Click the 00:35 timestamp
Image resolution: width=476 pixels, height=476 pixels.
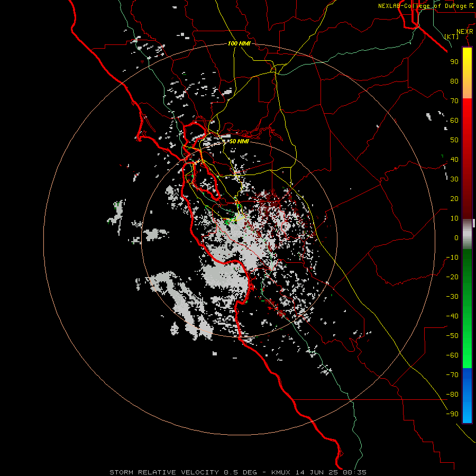coord(355,472)
